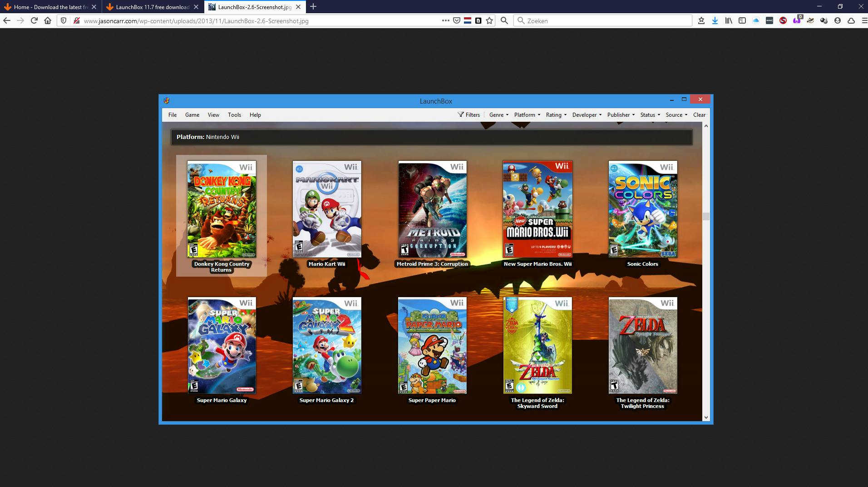The image size is (868, 487).
Task: Show downloads panel
Action: (x=715, y=20)
